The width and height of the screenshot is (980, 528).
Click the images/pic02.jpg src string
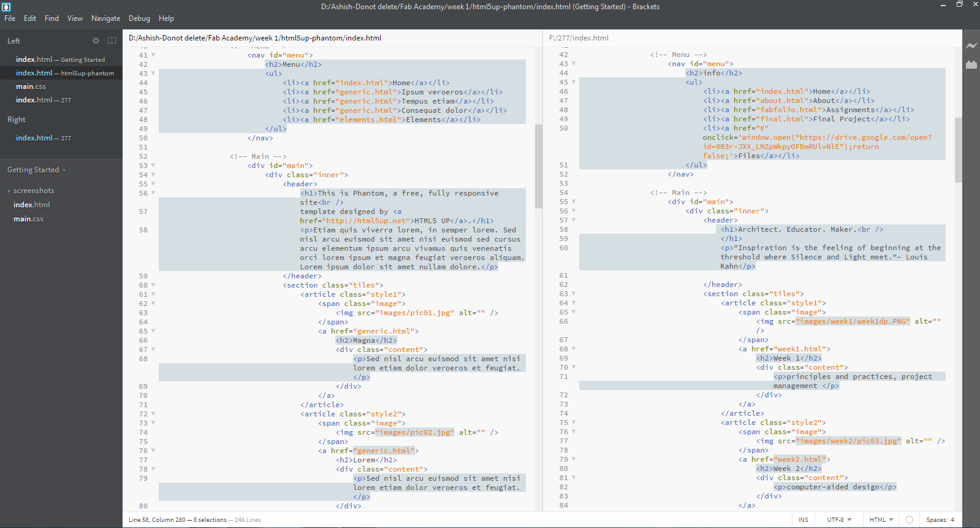pos(415,432)
